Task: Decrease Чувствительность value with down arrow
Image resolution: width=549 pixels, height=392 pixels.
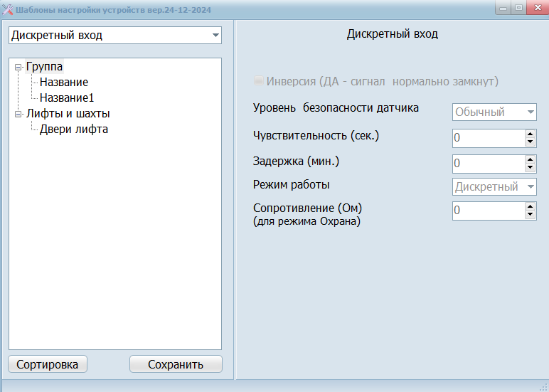Action: [x=530, y=142]
